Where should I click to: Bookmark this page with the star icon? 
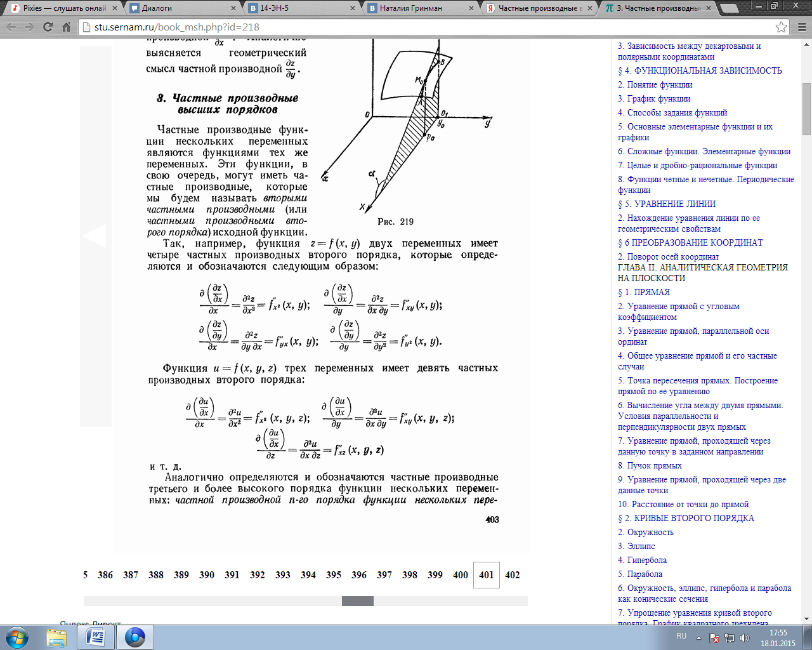pyautogui.click(x=781, y=27)
